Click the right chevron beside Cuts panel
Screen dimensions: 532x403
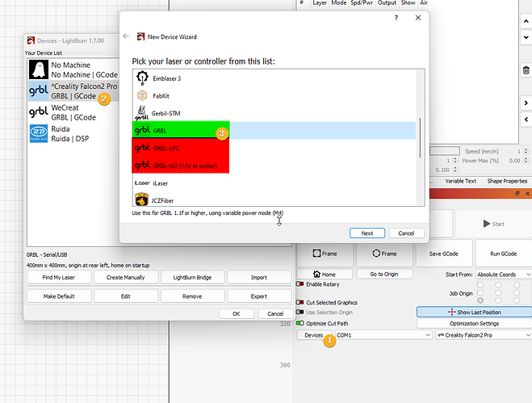pyautogui.click(x=526, y=103)
